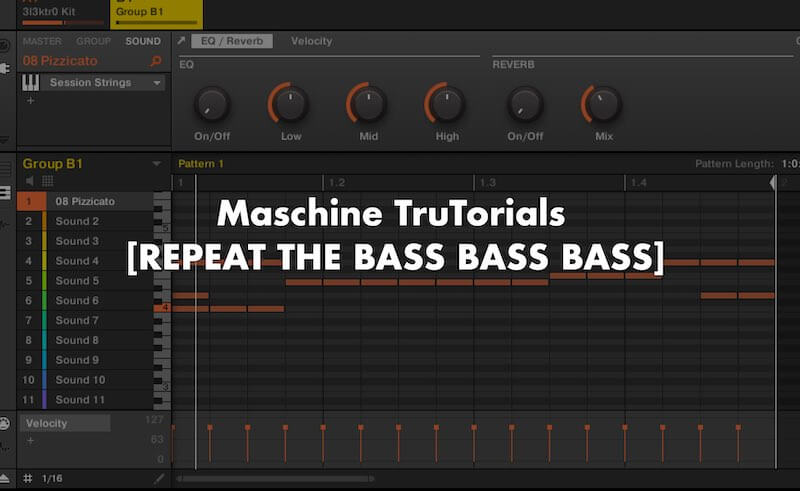Image resolution: width=800 pixels, height=491 pixels.
Task: Click the Pattern Length value field
Action: point(790,164)
